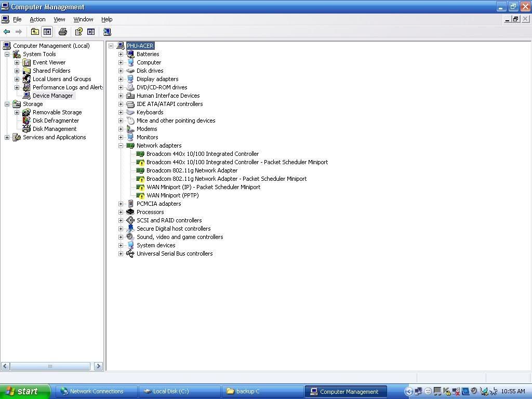Click the Event Viewer icon
Viewport: 532px width, 399px height.
26,62
